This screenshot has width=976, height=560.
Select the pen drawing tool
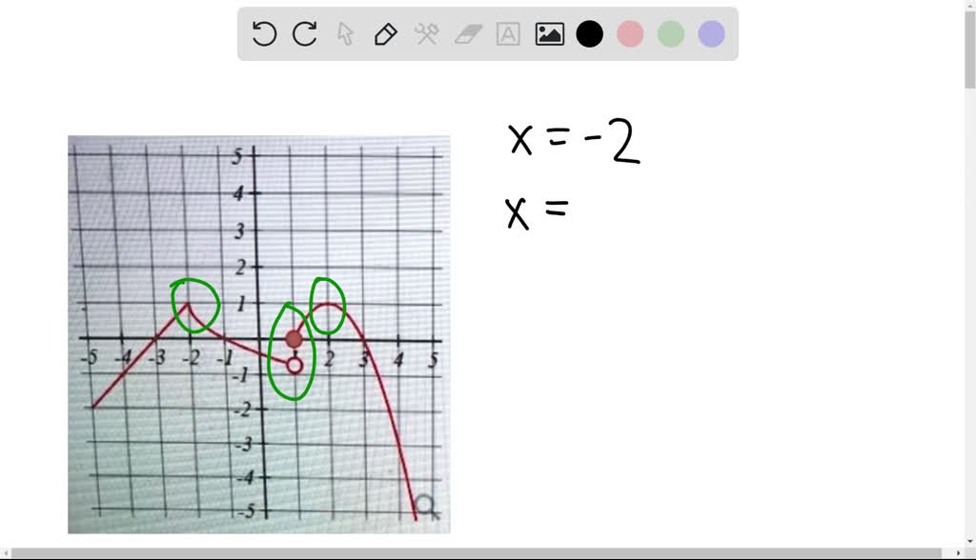point(385,33)
